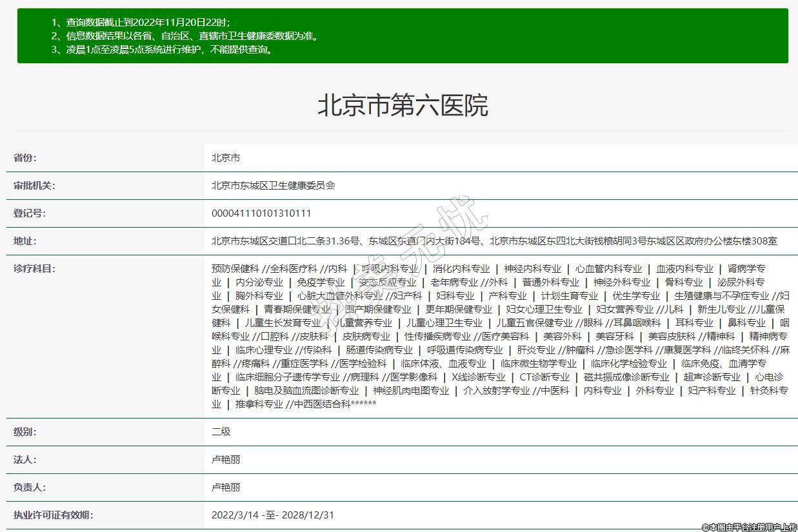Select the 北京市东城区卫生健康委员会 text
The image size is (798, 532).
tap(274, 186)
